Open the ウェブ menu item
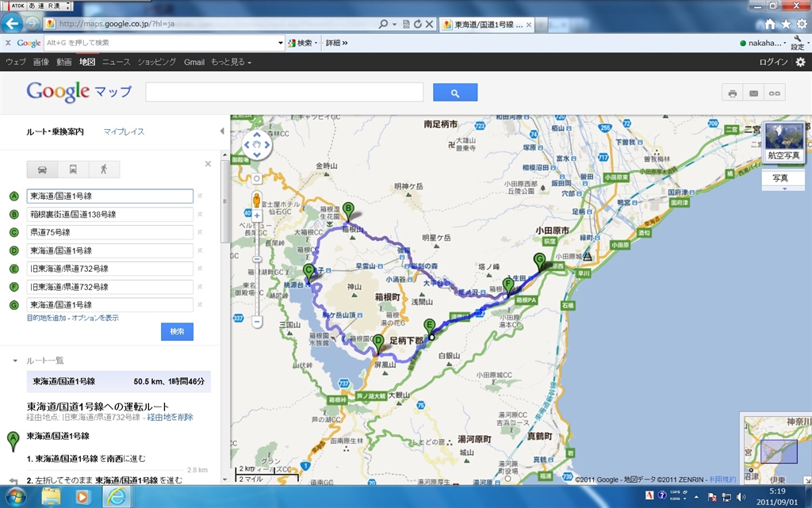Screen dimensions: 812x508 pyautogui.click(x=16, y=62)
